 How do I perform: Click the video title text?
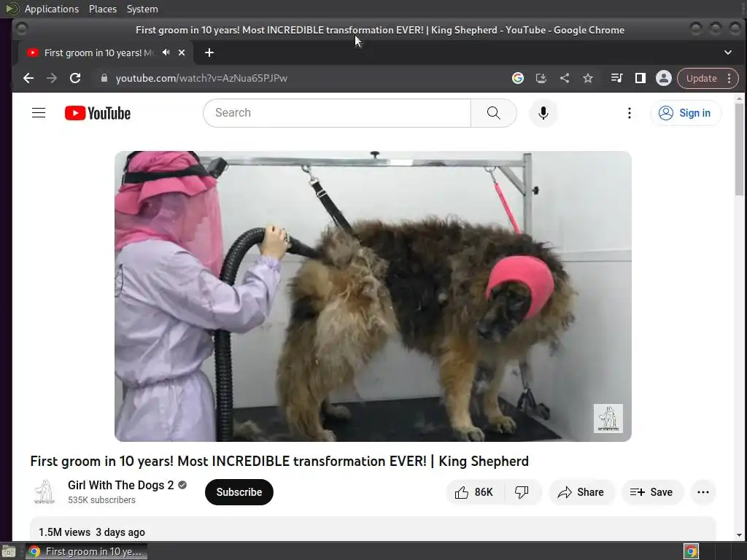(x=279, y=461)
